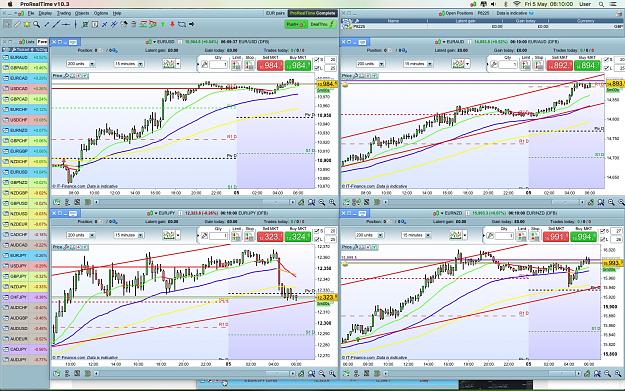Click the black right arrow tool in toolbar
This screenshot has width=625, height=391.
(x=192, y=24)
